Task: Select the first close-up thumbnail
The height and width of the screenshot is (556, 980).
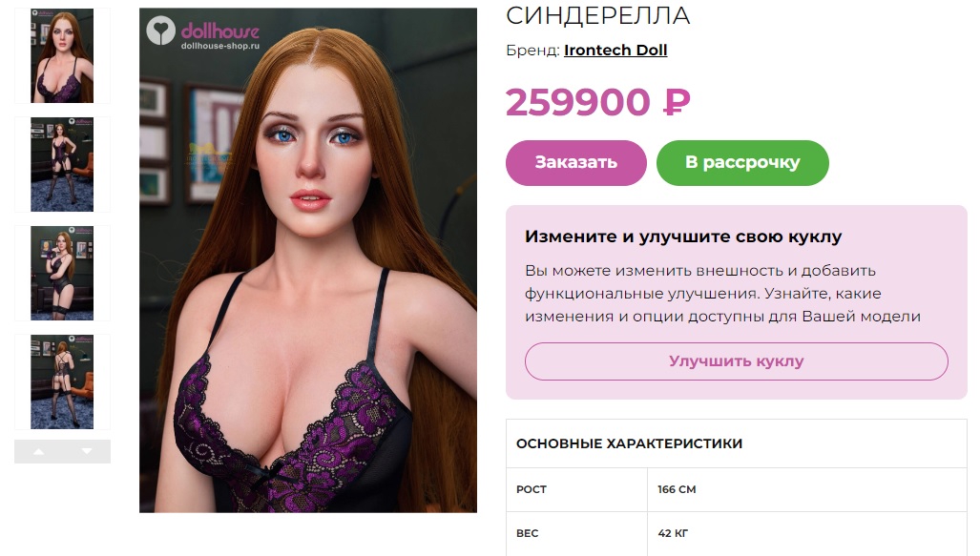Action: pos(62,55)
